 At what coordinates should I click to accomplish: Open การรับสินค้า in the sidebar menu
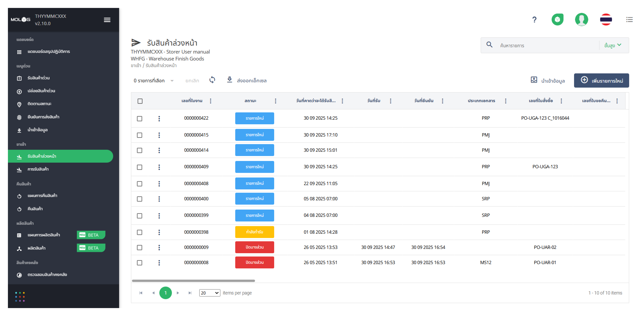point(38,169)
